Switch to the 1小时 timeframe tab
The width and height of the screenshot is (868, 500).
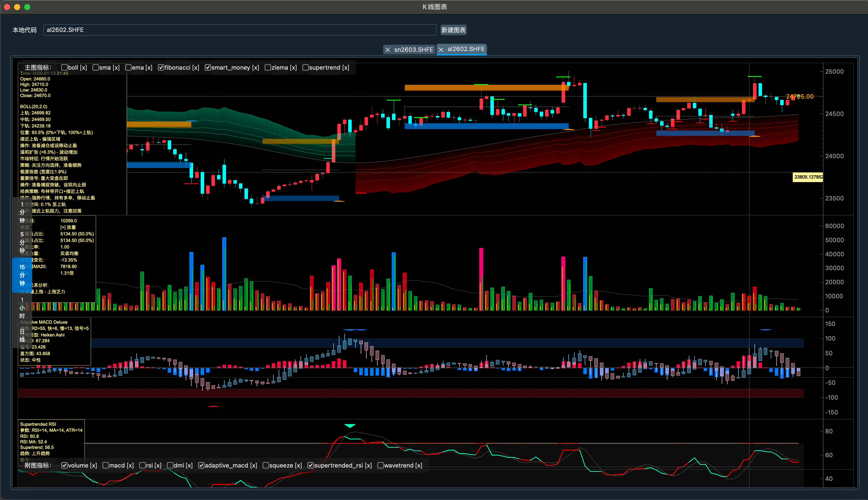tap(22, 308)
